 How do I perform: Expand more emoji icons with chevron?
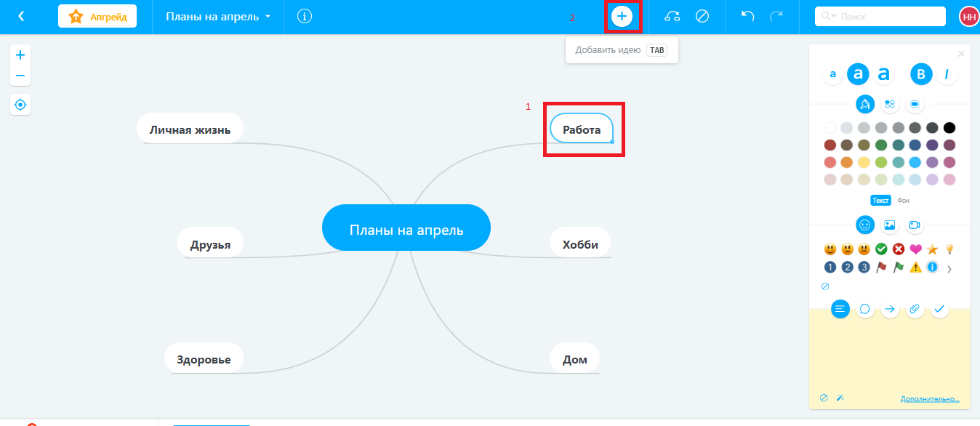pos(949,269)
